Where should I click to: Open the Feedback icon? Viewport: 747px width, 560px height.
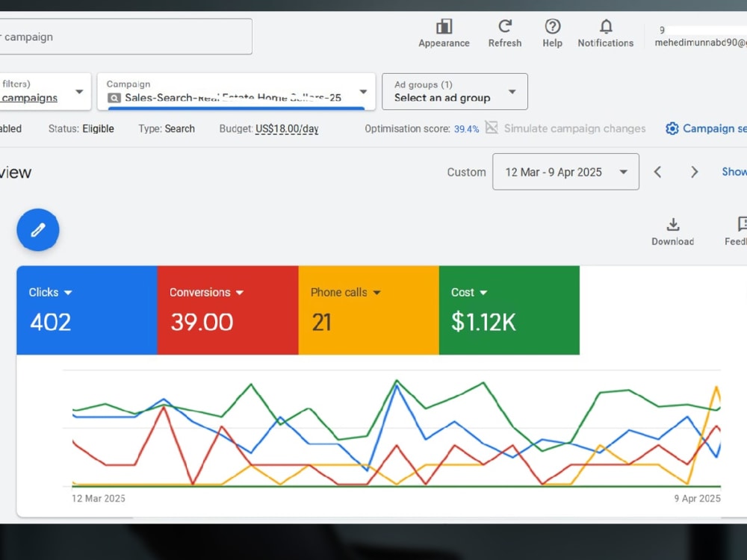pos(741,224)
